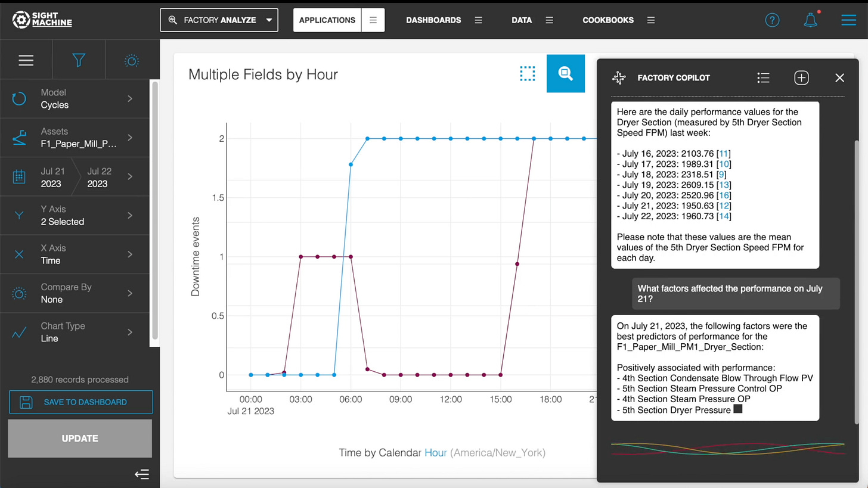Viewport: 868px width, 488px height.
Task: Switch to the sidebar settings gear tab
Action: [132, 60]
